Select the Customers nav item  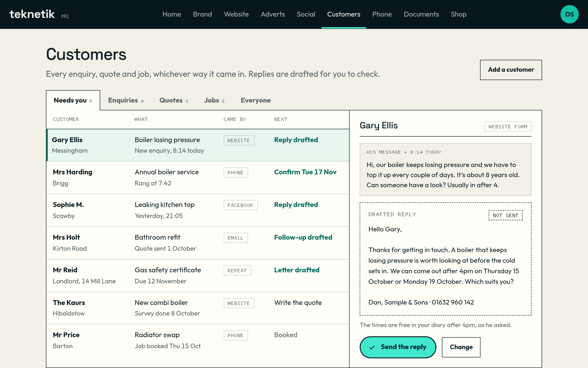point(344,14)
